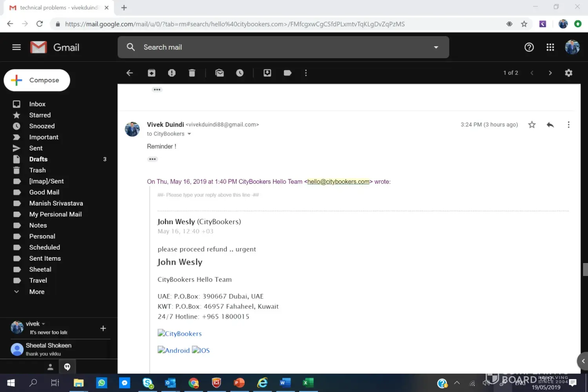Open the Labels tag icon
588x392 pixels.
287,73
